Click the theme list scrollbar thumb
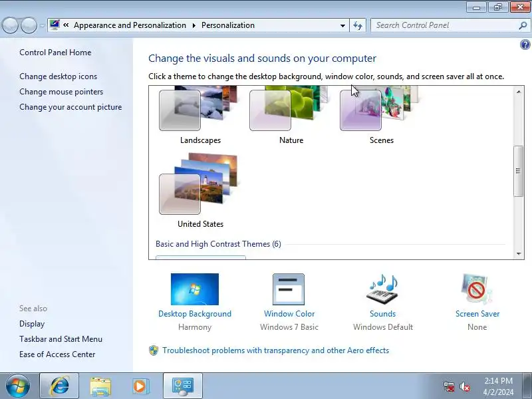The image size is (532, 399). [518, 171]
